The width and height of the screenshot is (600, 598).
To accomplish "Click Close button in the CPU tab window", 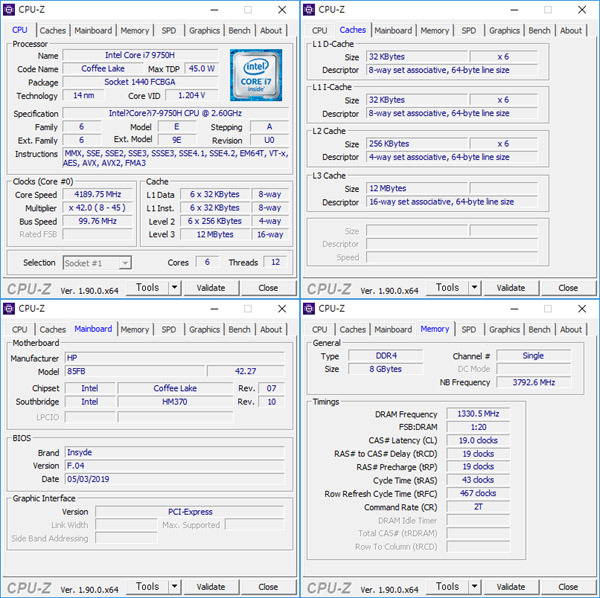I will click(268, 288).
